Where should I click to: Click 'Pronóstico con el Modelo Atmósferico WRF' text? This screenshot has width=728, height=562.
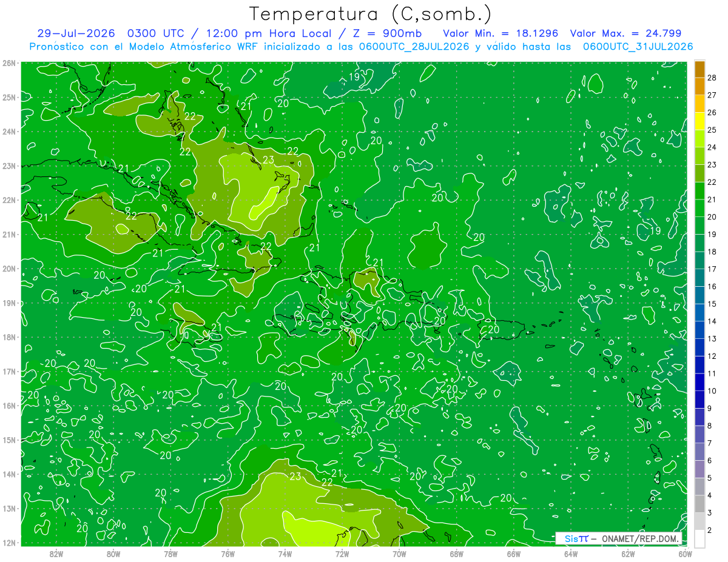pos(144,47)
